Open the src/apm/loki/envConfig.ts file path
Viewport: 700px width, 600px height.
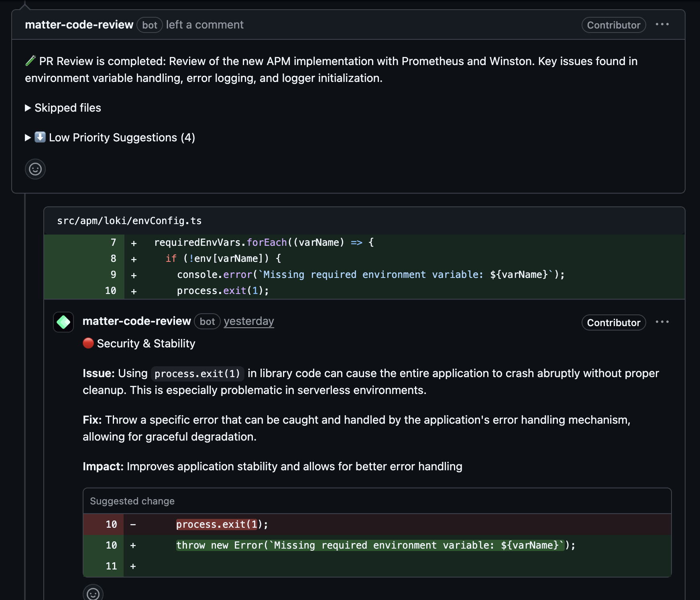click(129, 221)
